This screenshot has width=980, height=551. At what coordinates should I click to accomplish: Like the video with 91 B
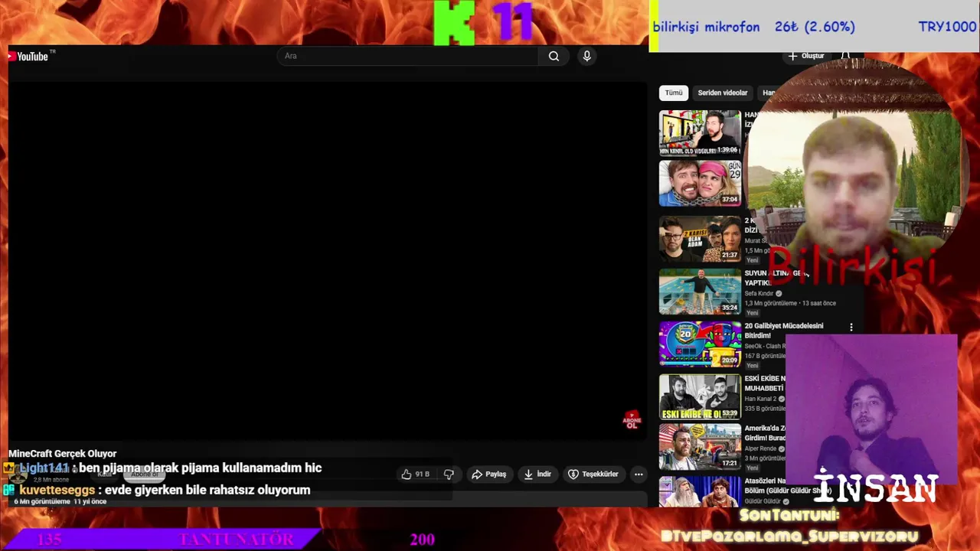tap(415, 474)
